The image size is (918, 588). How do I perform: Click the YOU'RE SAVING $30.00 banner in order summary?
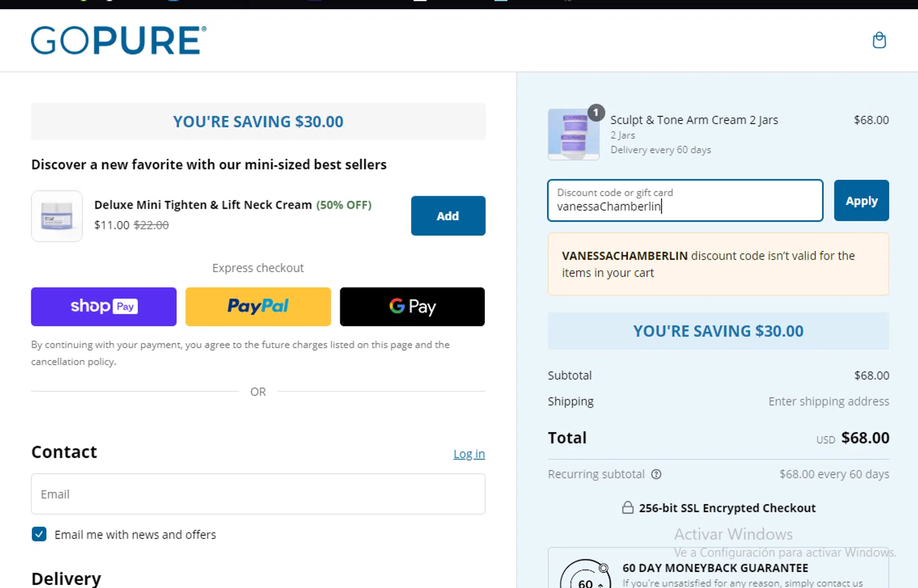[x=718, y=331]
